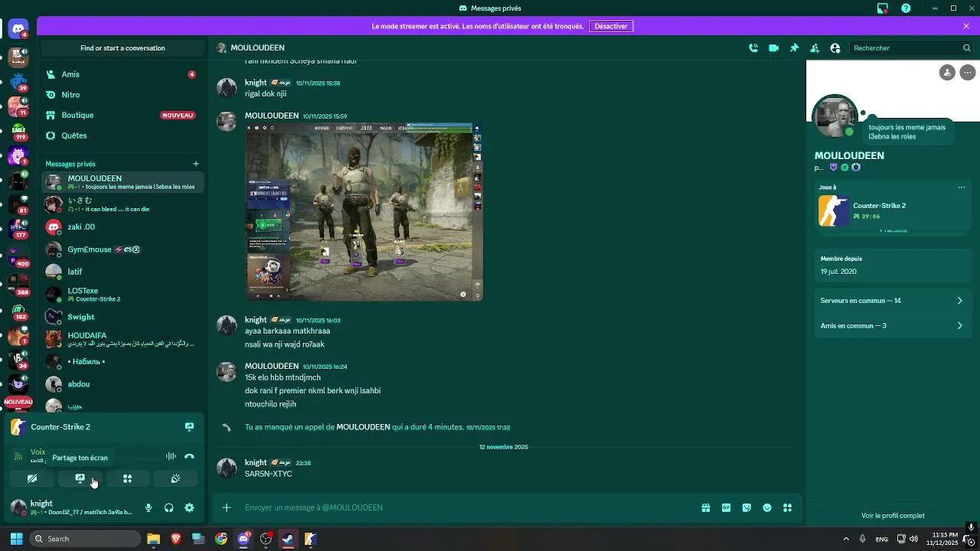Mute the microphone in the user panel
The width and height of the screenshot is (980, 551).
click(x=149, y=507)
